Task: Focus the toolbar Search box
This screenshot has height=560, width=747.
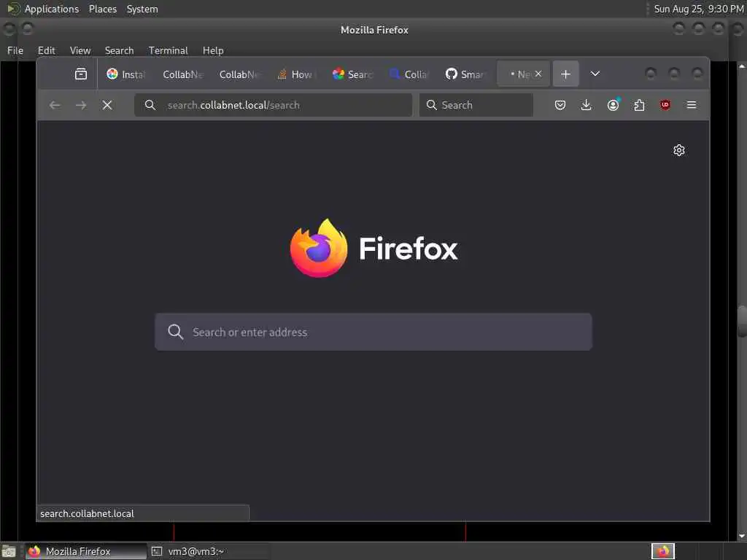Action: click(x=476, y=105)
